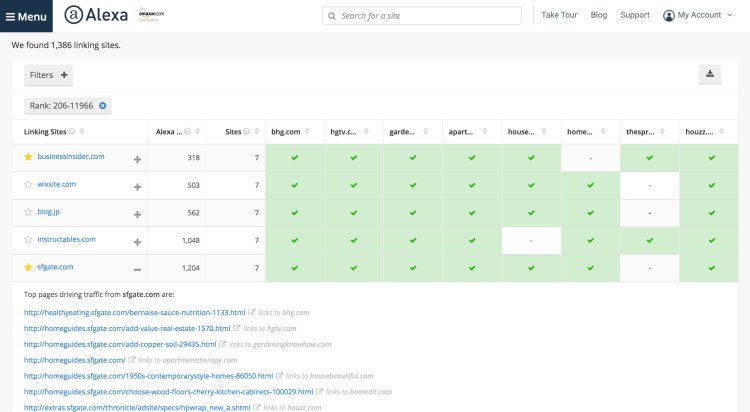
Task: Unstar businessinsider.com favorite star
Action: point(28,157)
